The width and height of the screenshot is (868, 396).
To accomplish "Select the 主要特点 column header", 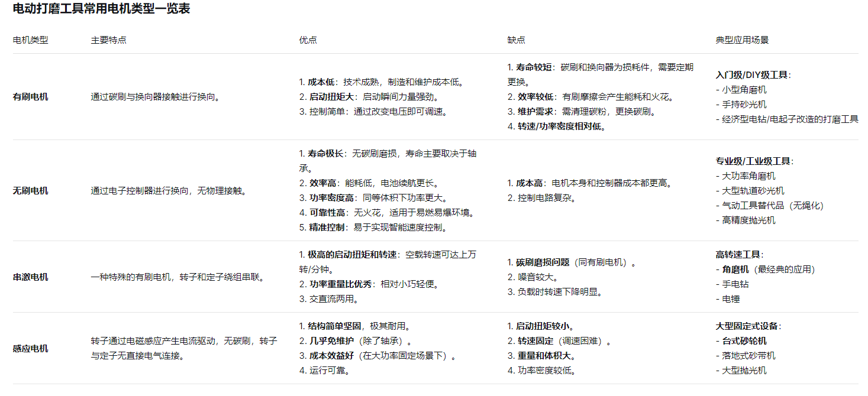I will (x=108, y=40).
